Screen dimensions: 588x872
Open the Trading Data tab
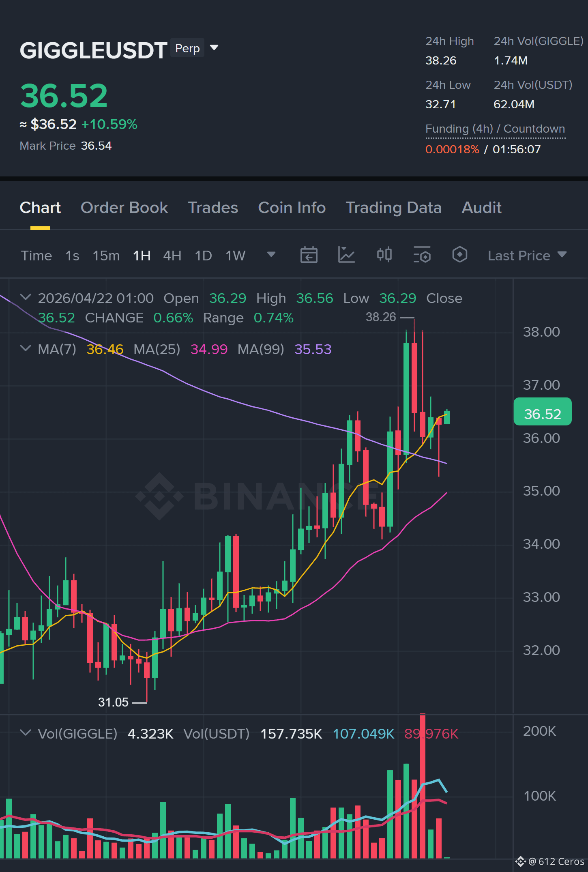click(393, 208)
